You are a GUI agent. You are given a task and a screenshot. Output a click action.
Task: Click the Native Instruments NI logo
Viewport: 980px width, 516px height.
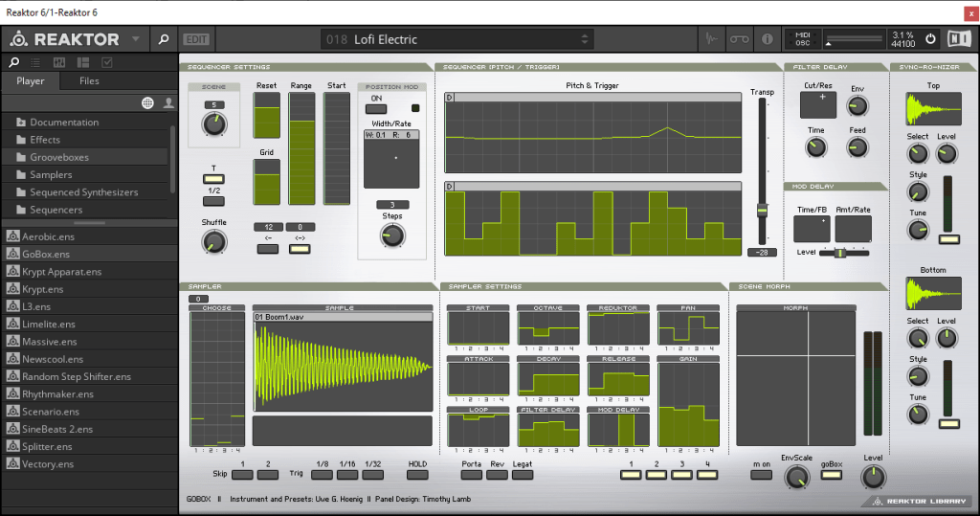[x=958, y=39]
